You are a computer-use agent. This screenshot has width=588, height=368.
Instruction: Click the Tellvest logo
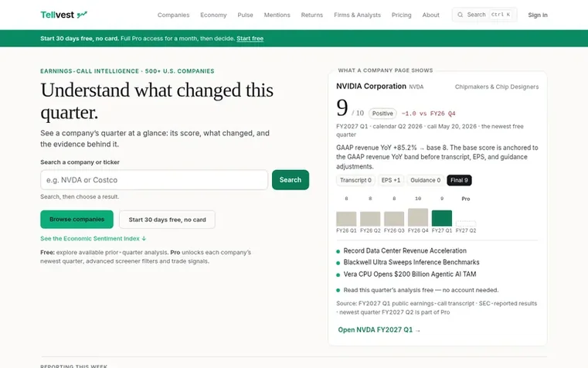[x=64, y=15]
